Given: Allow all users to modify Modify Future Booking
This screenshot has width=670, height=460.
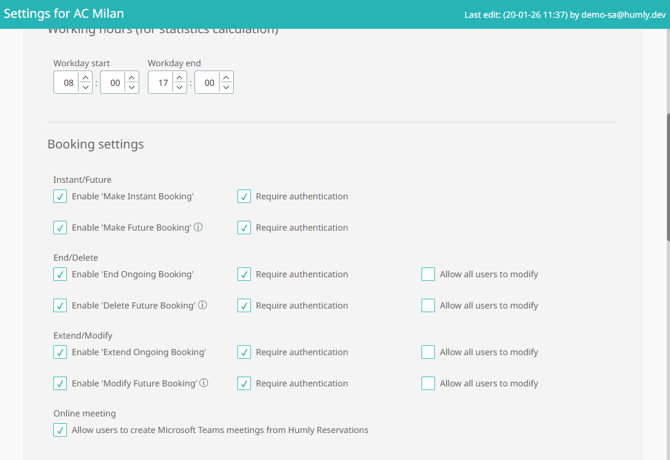Looking at the screenshot, I should pos(428,383).
